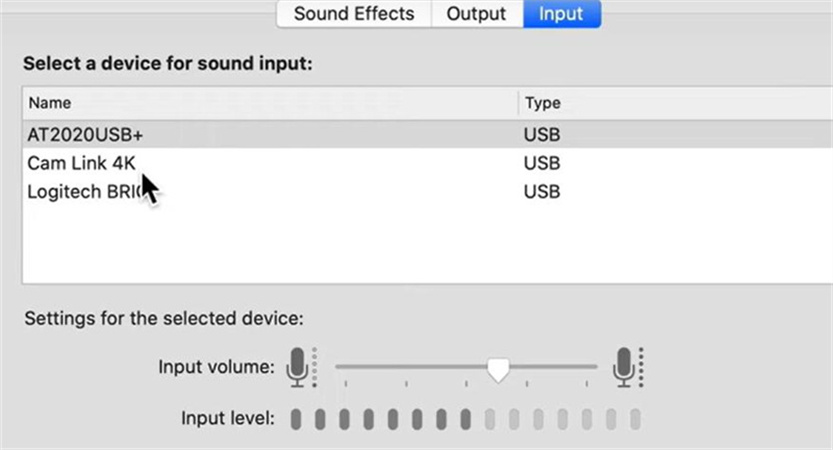Click the Input volume slider thumb
The height and width of the screenshot is (450, 833).
498,369
